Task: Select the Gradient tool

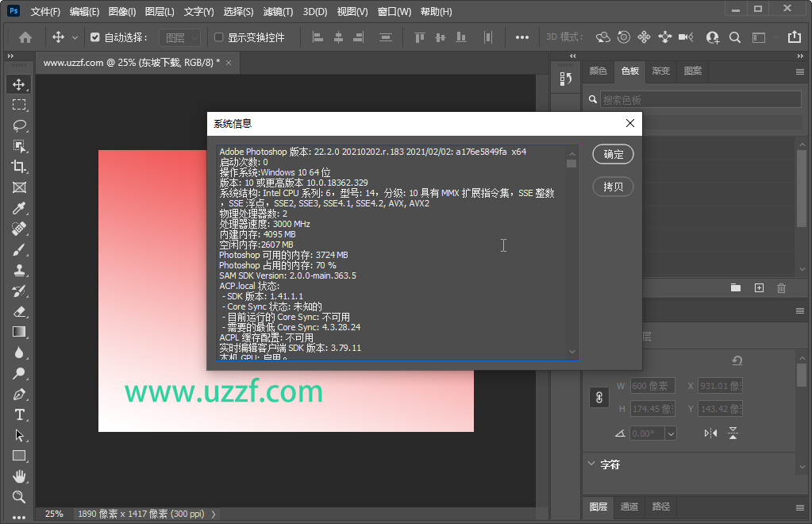Action: click(18, 332)
